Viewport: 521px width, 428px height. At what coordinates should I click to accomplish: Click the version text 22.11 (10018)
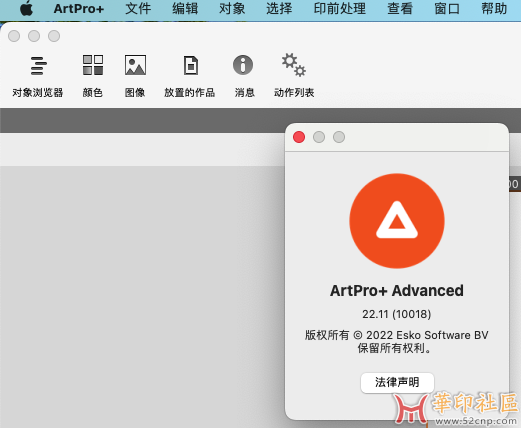coord(397,314)
